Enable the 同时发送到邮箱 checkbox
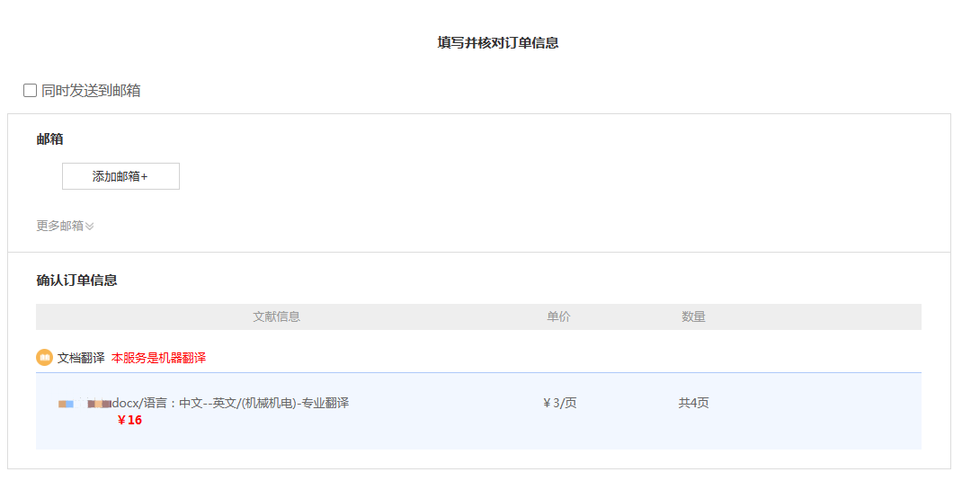Image resolution: width=980 pixels, height=481 pixels. pos(30,91)
